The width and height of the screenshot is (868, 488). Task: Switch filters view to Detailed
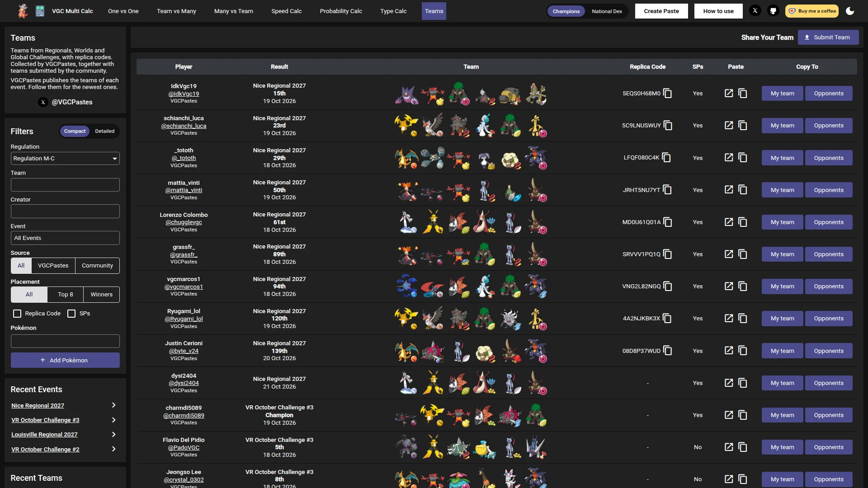coord(104,131)
